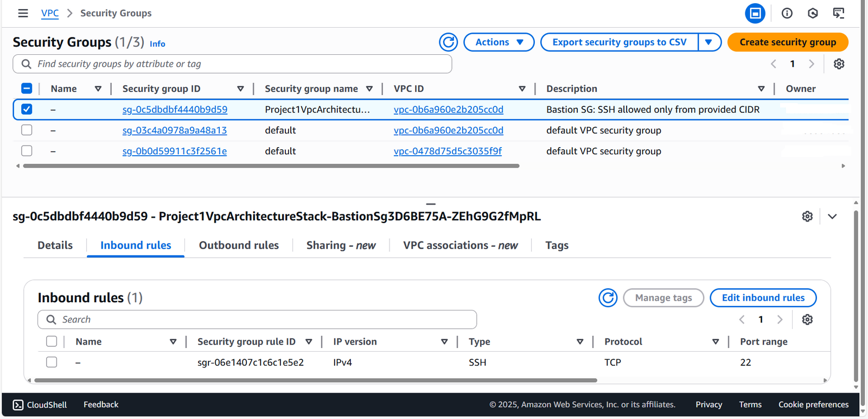
Task: Open the inbound rules table settings gear
Action: coord(807,320)
